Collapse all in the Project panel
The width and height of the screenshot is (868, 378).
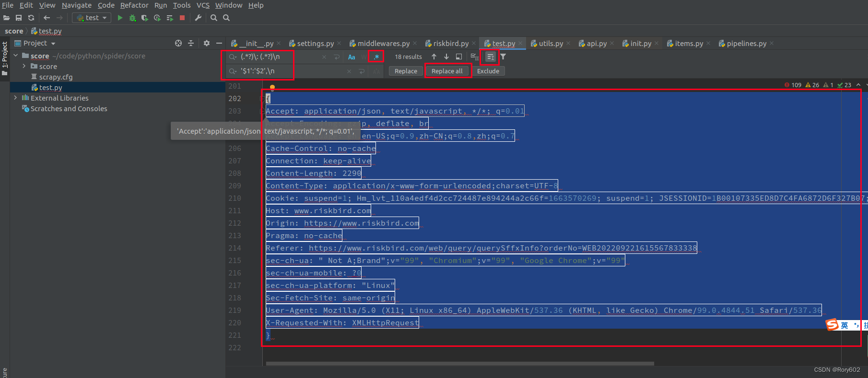point(191,43)
